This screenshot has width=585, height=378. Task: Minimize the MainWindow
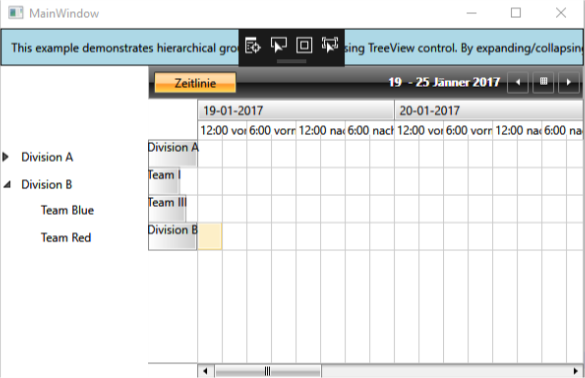click(x=472, y=13)
